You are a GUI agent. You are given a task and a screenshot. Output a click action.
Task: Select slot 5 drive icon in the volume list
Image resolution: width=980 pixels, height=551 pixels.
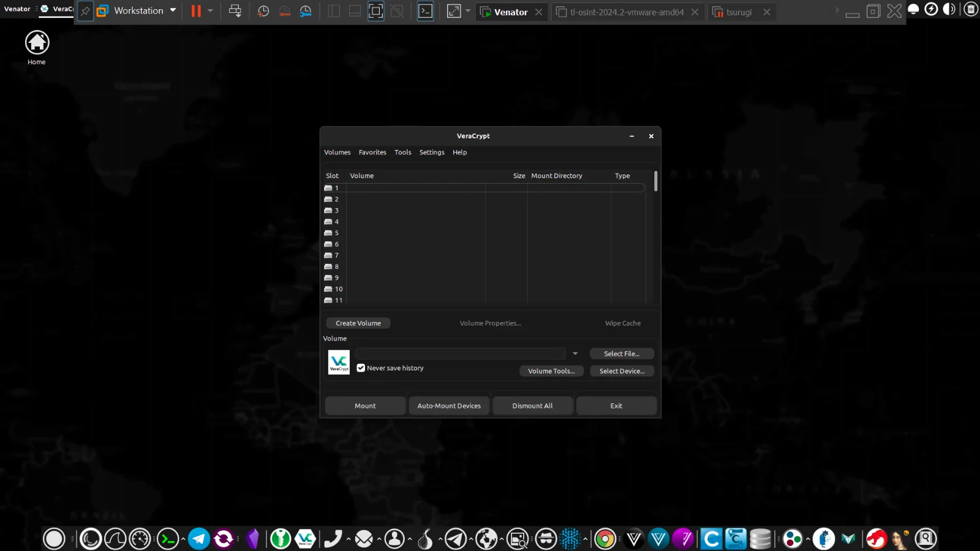(328, 233)
